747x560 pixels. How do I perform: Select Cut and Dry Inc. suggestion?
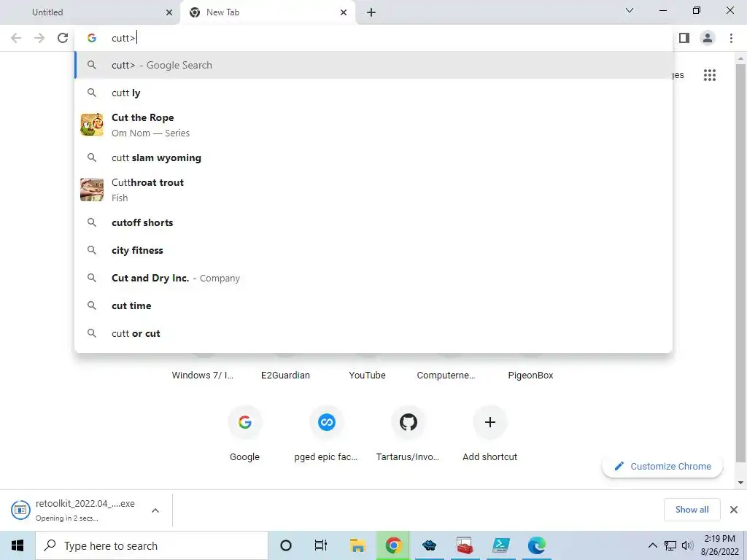click(x=373, y=278)
